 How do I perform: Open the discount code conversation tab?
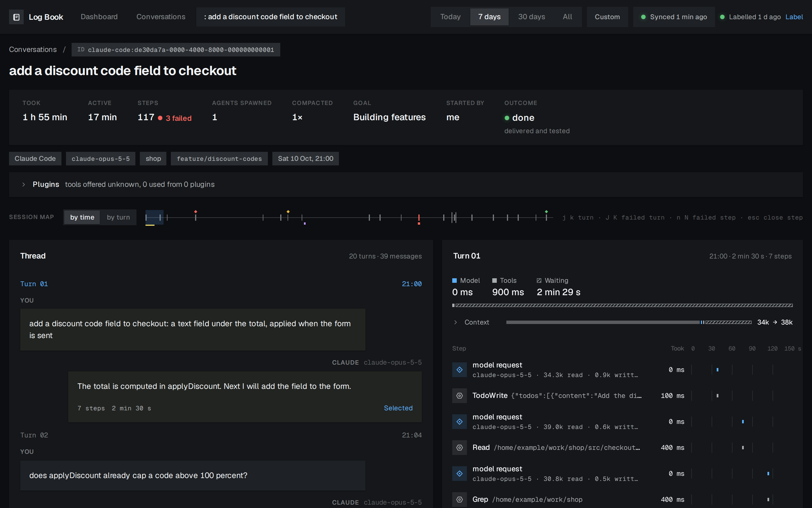point(270,17)
